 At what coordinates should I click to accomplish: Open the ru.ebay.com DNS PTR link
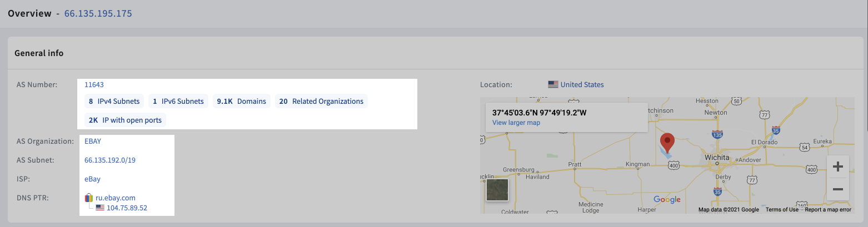[x=116, y=198]
